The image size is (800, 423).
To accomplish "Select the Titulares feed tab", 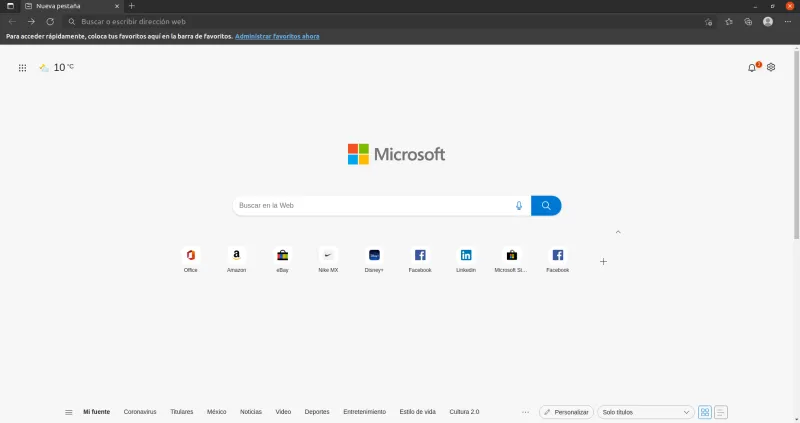I will click(x=182, y=412).
